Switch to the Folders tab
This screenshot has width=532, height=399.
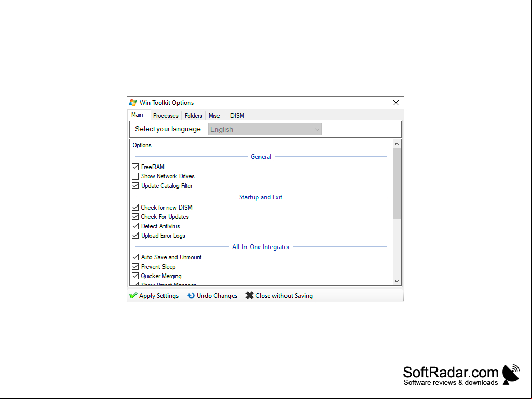coord(194,116)
